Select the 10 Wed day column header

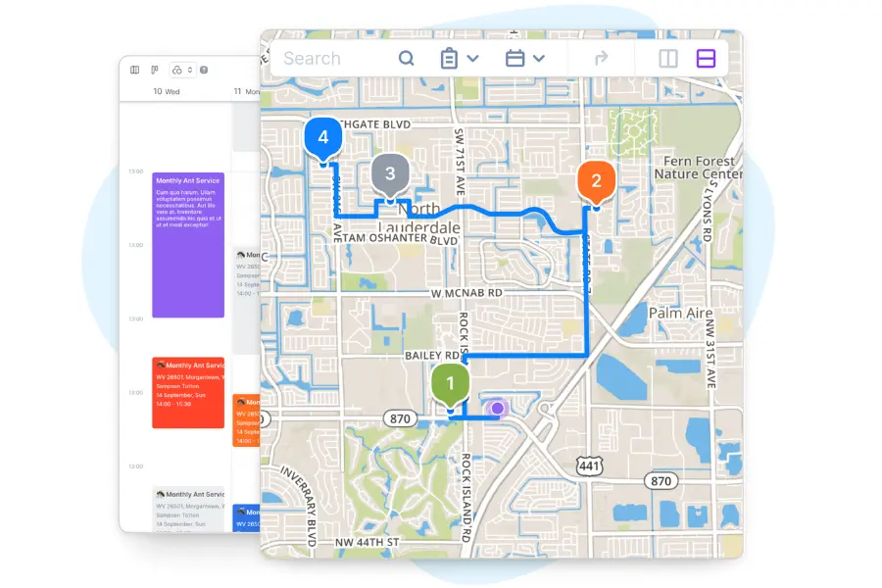[x=167, y=91]
